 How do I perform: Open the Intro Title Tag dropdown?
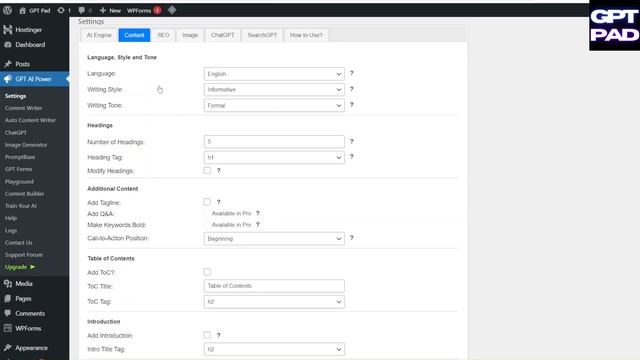click(274, 349)
